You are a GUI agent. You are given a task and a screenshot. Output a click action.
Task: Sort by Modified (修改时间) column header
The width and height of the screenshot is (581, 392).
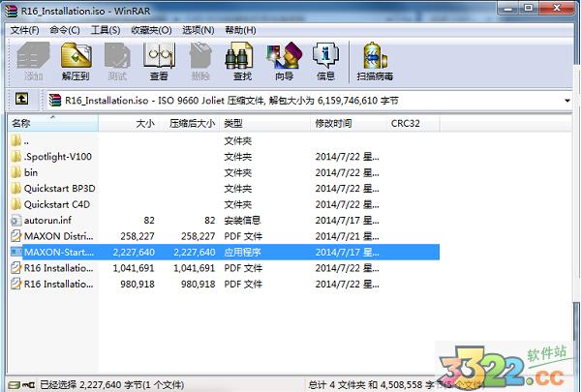coord(347,123)
